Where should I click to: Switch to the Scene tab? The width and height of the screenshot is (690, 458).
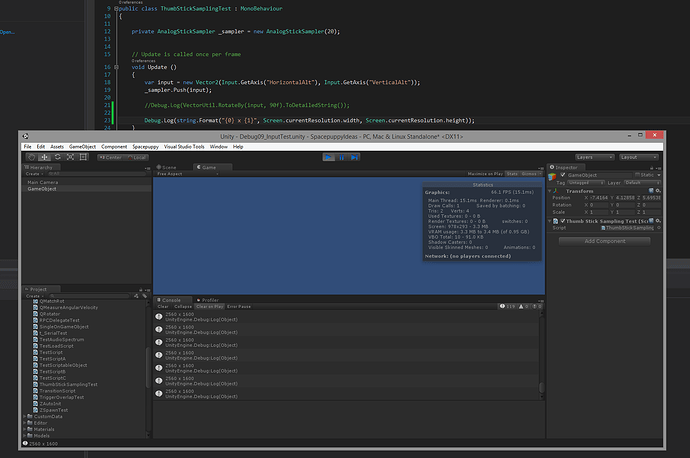pyautogui.click(x=168, y=168)
